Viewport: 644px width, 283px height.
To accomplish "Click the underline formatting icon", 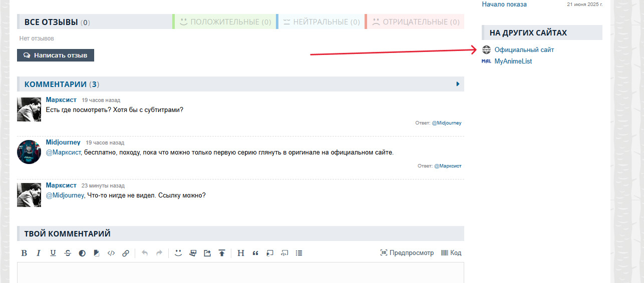I will (x=53, y=253).
